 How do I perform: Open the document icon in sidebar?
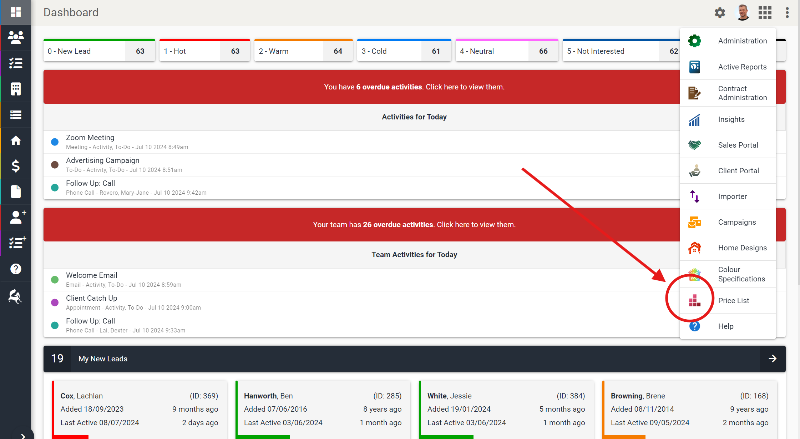tap(16, 191)
